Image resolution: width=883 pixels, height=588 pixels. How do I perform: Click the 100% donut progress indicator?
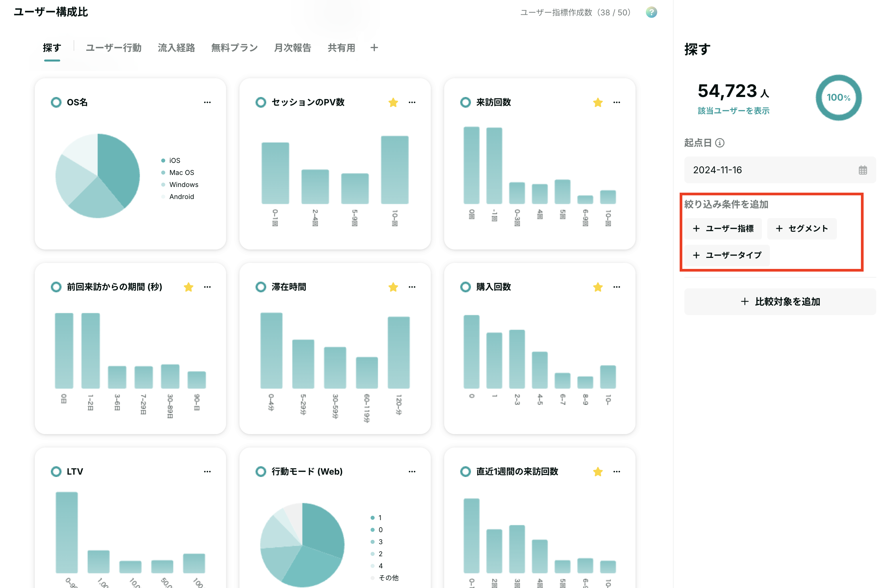tap(839, 98)
